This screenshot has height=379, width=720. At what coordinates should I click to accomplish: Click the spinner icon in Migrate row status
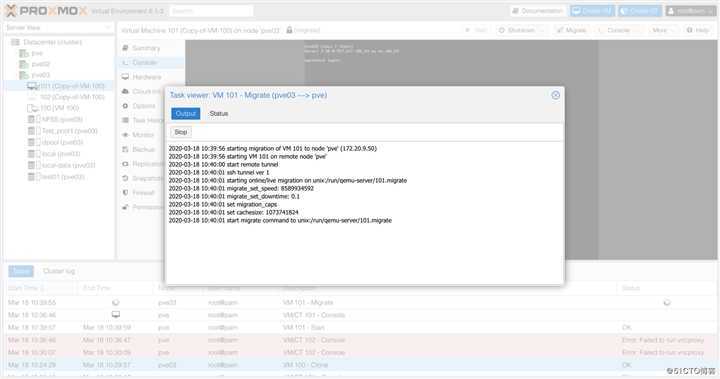coord(667,303)
